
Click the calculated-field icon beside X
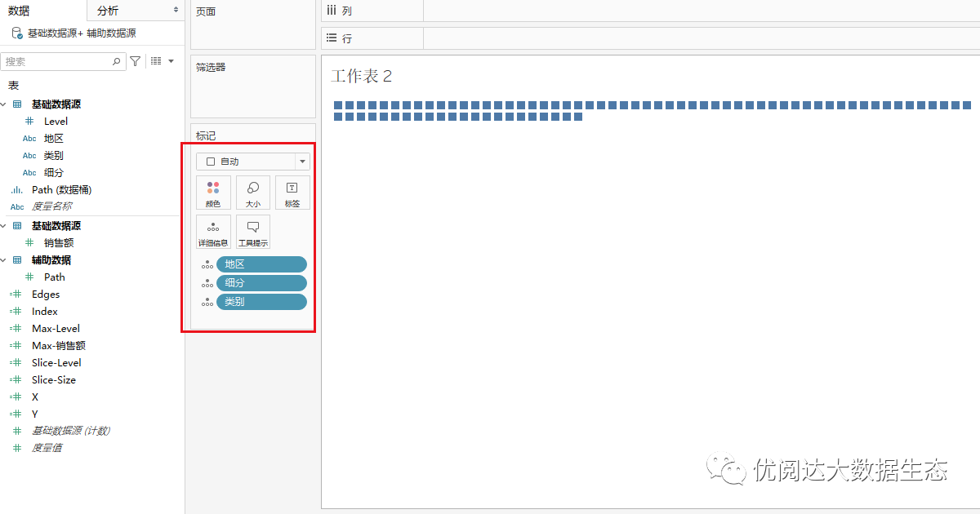click(x=17, y=397)
